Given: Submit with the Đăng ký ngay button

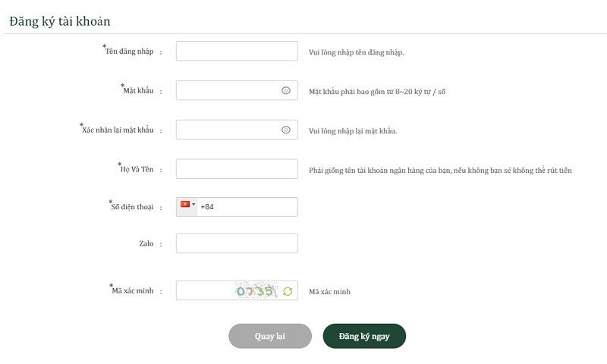Looking at the screenshot, I should pyautogui.click(x=364, y=336).
